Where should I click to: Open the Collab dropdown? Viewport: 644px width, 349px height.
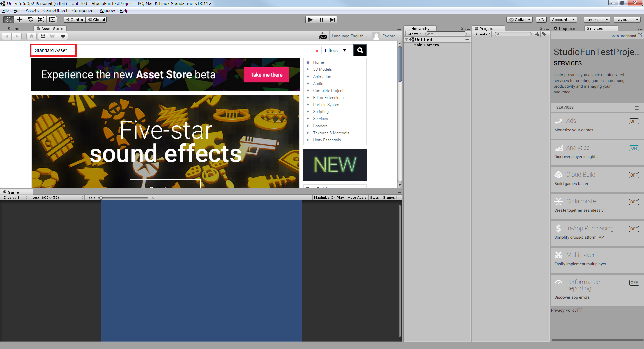[520, 20]
